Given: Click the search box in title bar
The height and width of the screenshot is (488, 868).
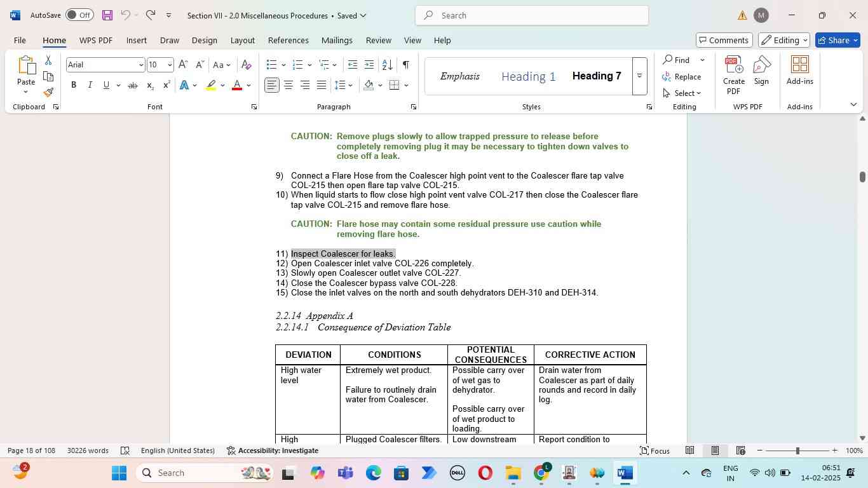Looking at the screenshot, I should point(532,15).
